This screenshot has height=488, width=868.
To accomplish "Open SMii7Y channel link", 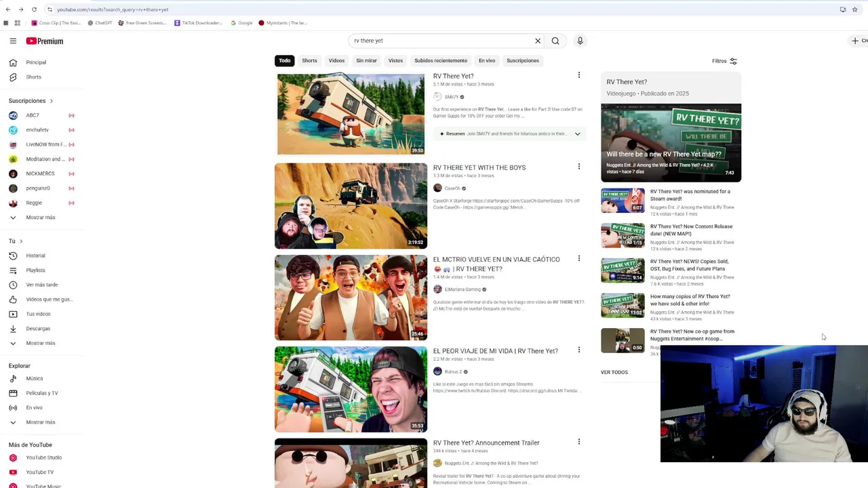I will (452, 97).
